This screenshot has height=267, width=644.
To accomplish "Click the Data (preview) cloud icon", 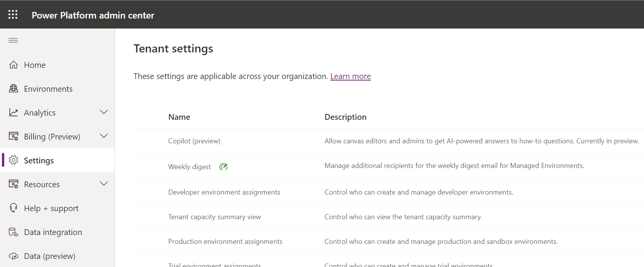I will tap(14, 256).
